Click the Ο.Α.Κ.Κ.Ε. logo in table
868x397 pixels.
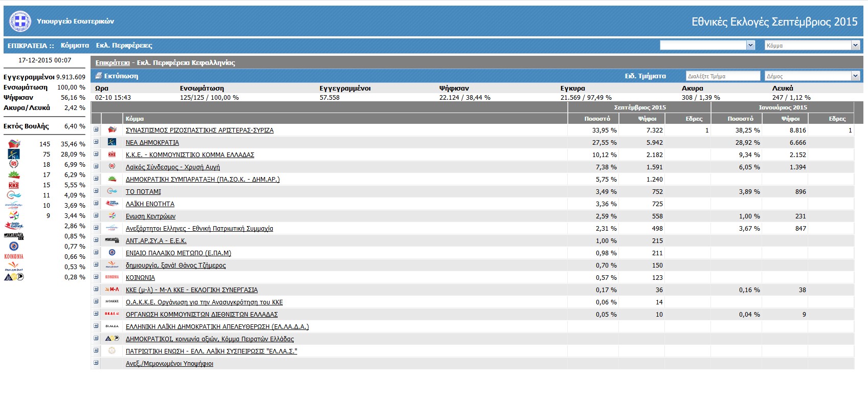point(112,302)
